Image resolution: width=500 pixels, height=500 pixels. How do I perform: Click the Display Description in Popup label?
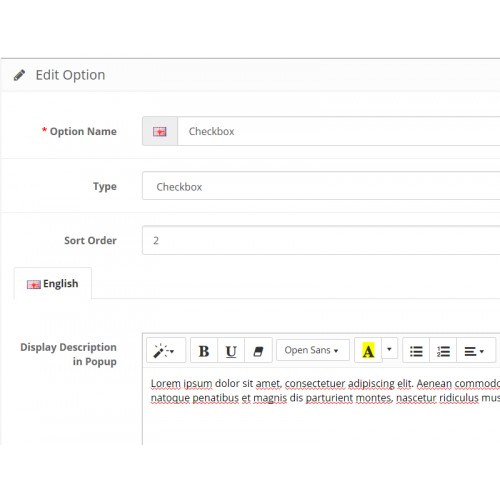pyautogui.click(x=68, y=354)
